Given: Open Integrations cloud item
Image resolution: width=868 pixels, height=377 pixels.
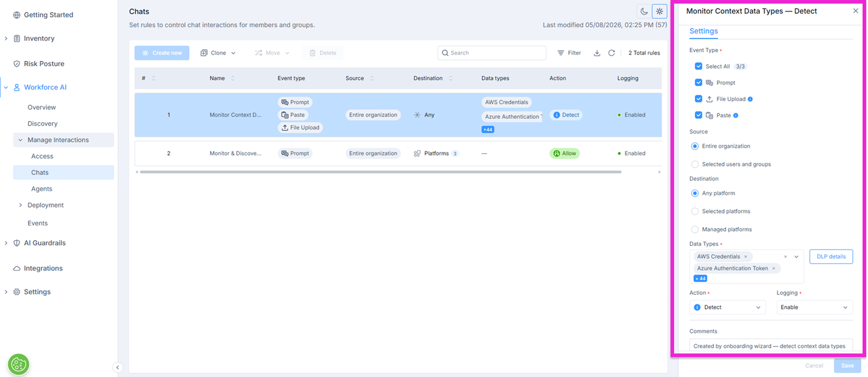Looking at the screenshot, I should tap(38, 268).
